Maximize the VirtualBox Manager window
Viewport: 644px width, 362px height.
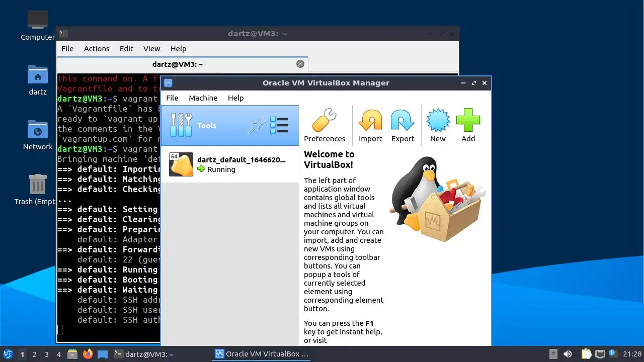[x=473, y=83]
